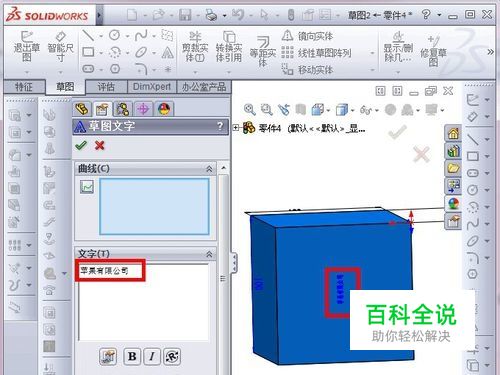Click the Save icon

click(x=185, y=15)
